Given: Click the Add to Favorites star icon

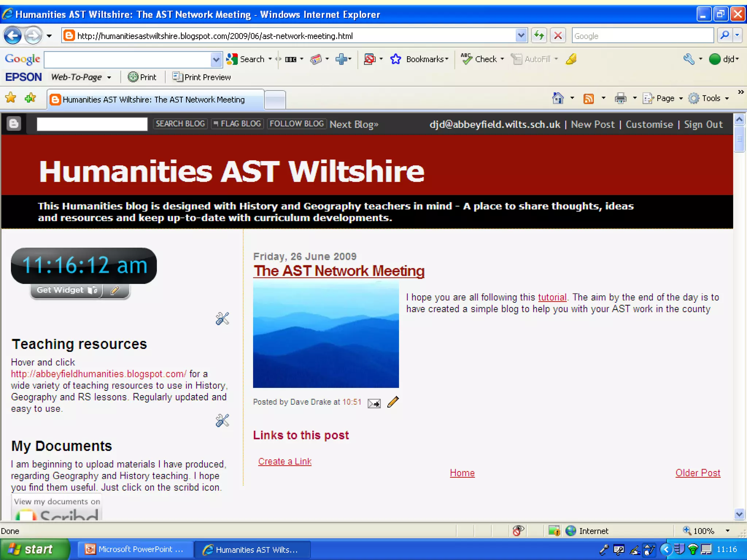Looking at the screenshot, I should 30,98.
